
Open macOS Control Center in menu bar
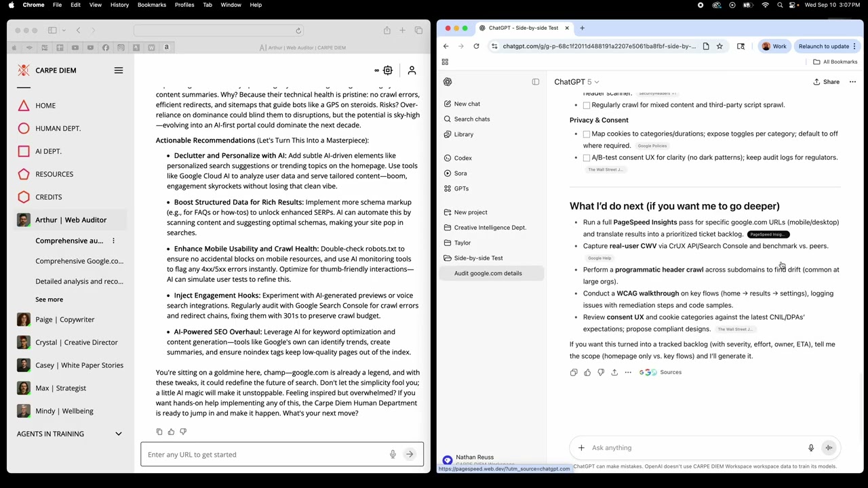coord(793,5)
